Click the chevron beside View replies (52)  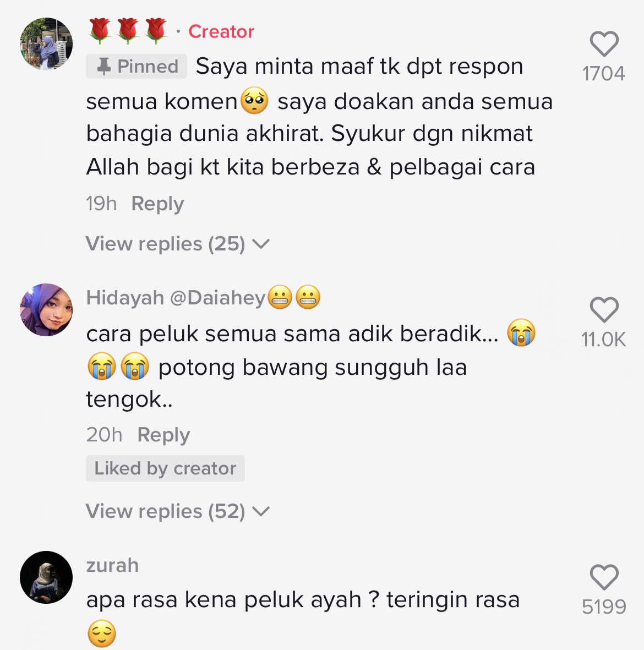pos(261,511)
